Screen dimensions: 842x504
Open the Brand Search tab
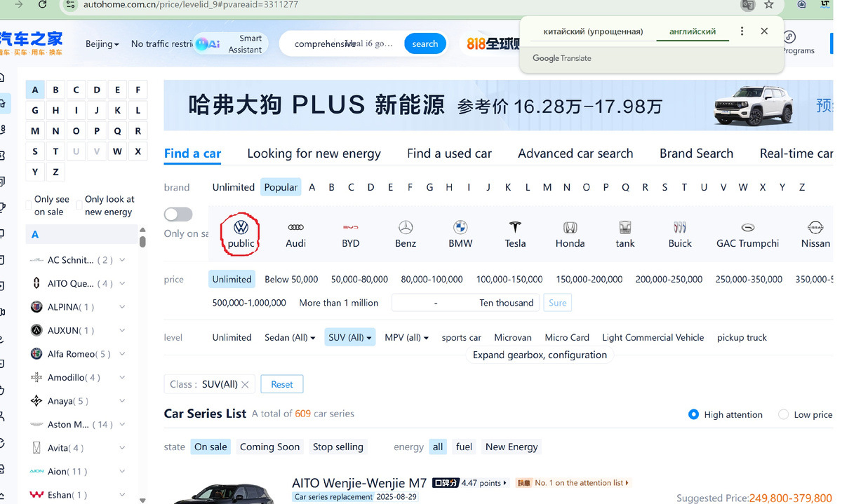pos(696,154)
